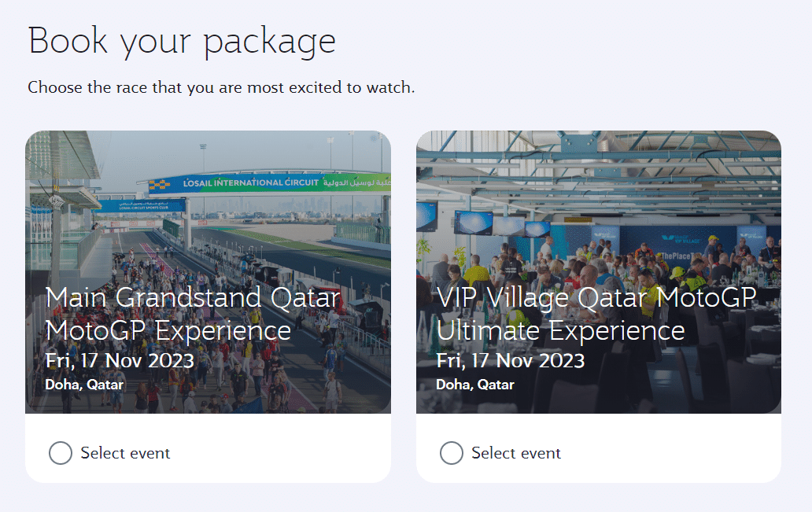The height and width of the screenshot is (512, 812).
Task: Select the VIP Village event radio button
Action: (452, 453)
